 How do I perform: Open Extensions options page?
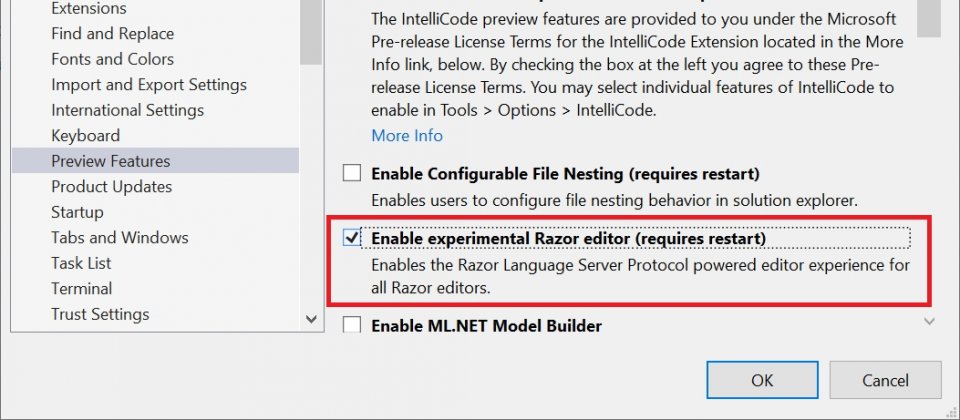tap(89, 8)
